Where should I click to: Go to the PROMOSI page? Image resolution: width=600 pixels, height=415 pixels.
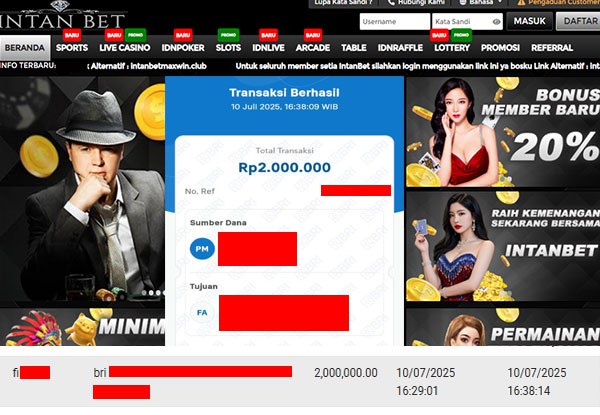[500, 48]
